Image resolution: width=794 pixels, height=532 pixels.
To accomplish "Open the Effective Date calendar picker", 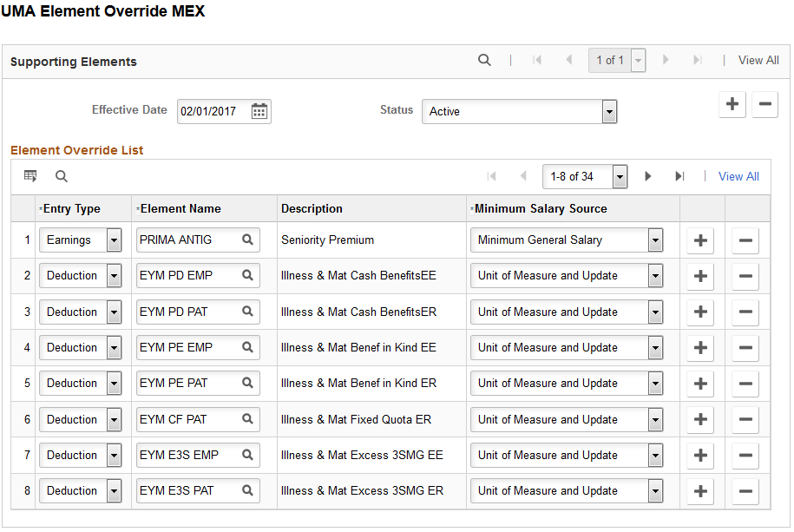I will click(x=259, y=111).
